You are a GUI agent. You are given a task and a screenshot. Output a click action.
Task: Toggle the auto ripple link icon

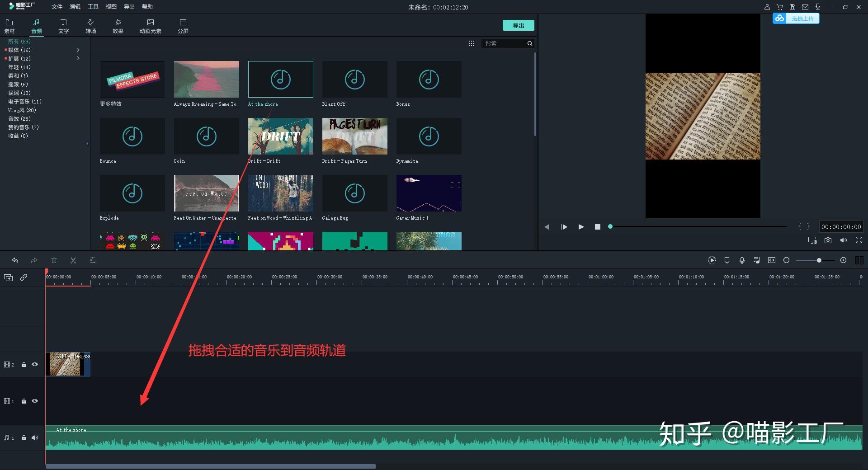[24, 277]
